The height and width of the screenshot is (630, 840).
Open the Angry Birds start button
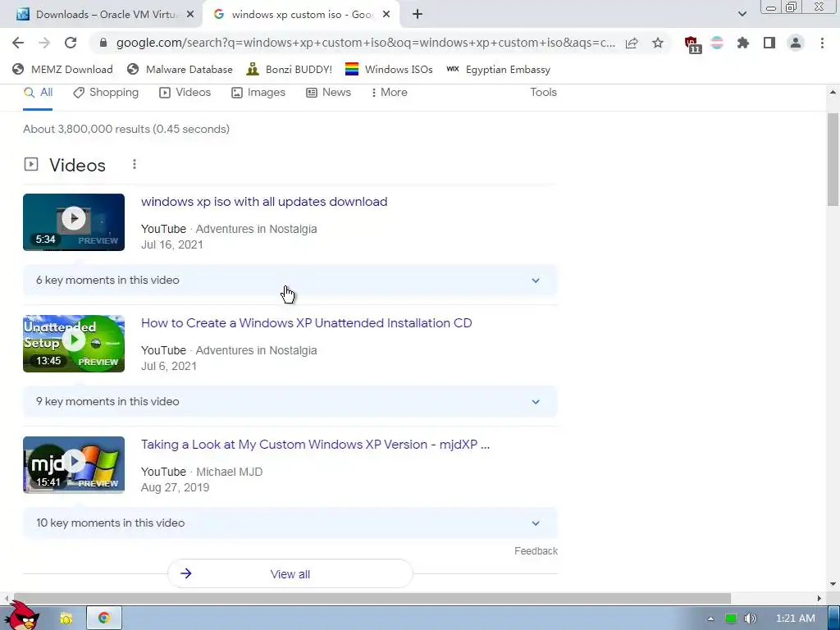[x=22, y=616]
